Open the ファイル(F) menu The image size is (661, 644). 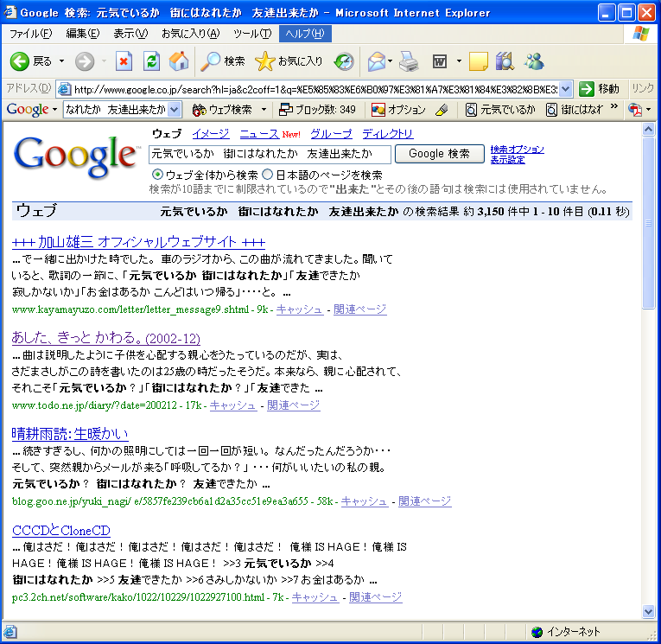point(31,34)
